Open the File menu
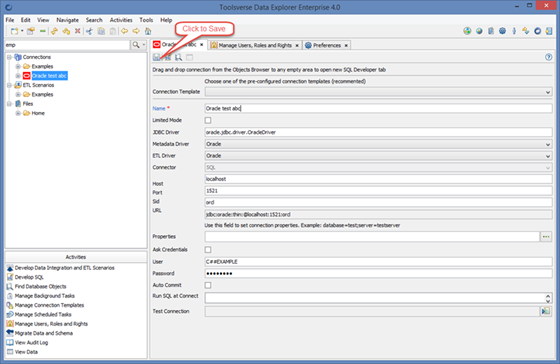Screen dimensions: 560x364 [10, 20]
